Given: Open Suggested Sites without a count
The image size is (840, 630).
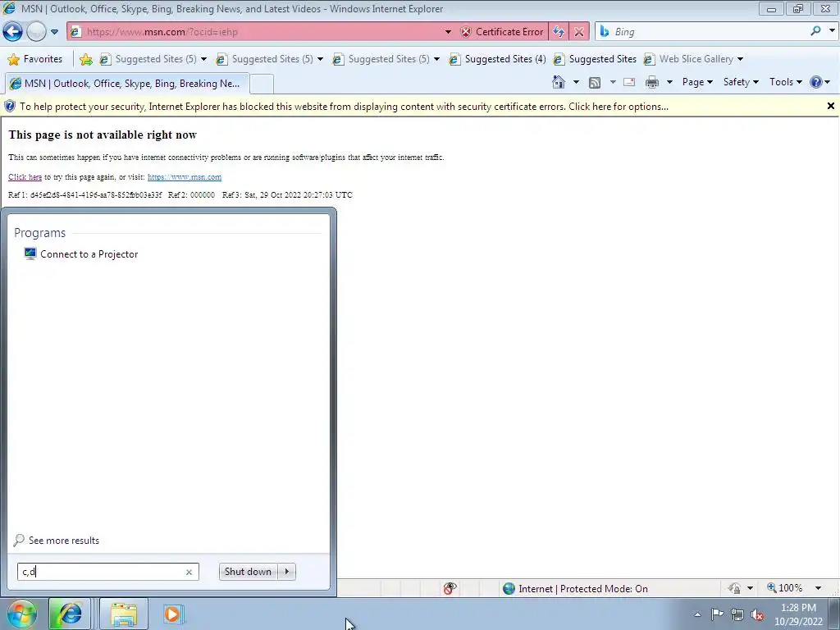Looking at the screenshot, I should pos(596,59).
